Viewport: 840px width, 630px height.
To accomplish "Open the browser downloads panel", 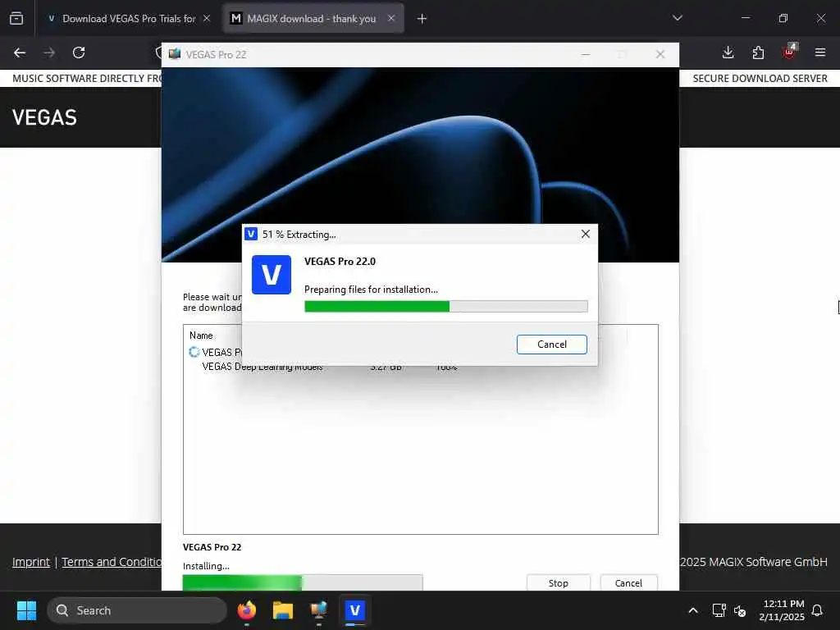I will pyautogui.click(x=728, y=52).
